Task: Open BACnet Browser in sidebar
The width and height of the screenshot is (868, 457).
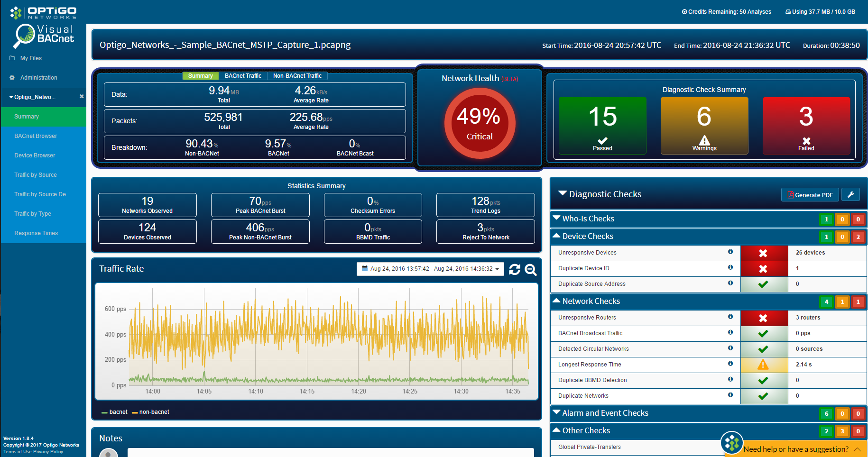Action: 44,136
